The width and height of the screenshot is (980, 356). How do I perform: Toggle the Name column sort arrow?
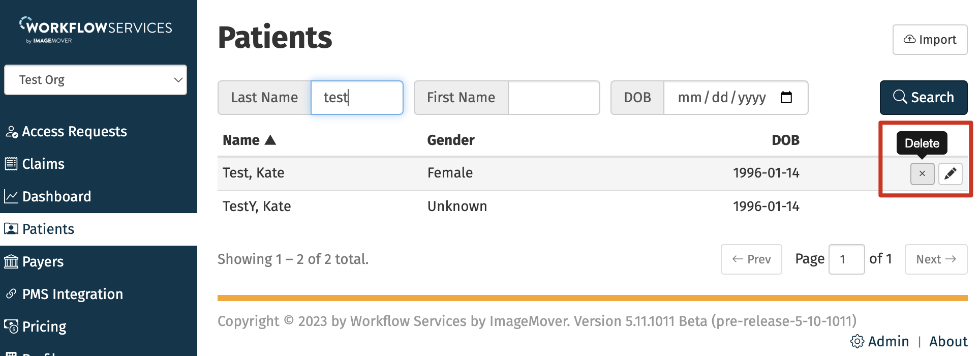point(270,140)
